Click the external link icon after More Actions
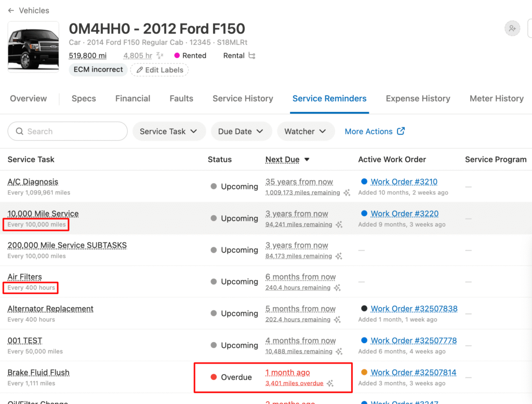The height and width of the screenshot is (404, 532). pyautogui.click(x=401, y=132)
